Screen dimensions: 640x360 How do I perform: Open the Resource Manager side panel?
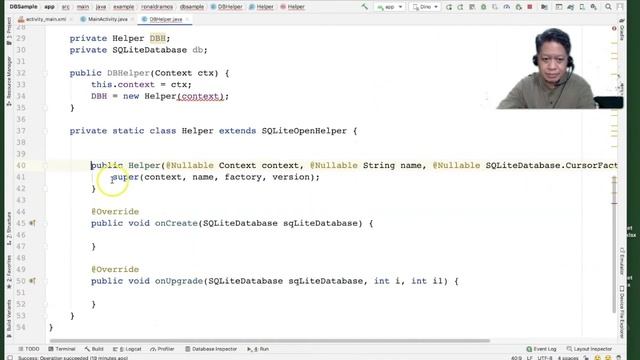pyautogui.click(x=9, y=82)
